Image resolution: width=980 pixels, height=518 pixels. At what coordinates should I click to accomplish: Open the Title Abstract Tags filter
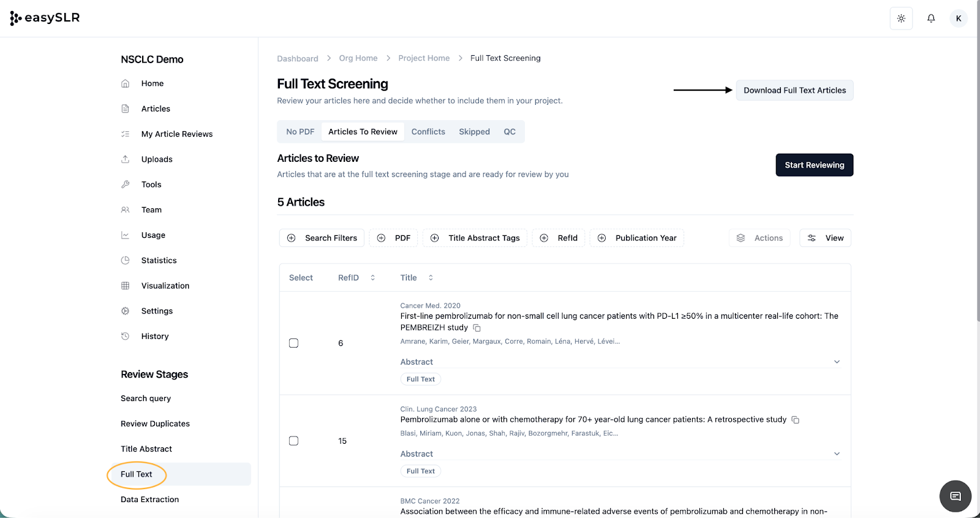pos(475,238)
